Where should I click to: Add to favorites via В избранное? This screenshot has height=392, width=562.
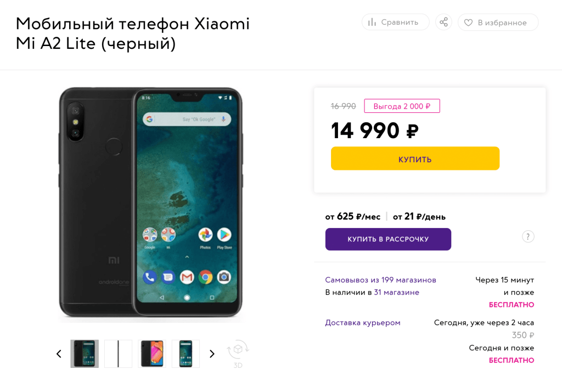coord(498,22)
